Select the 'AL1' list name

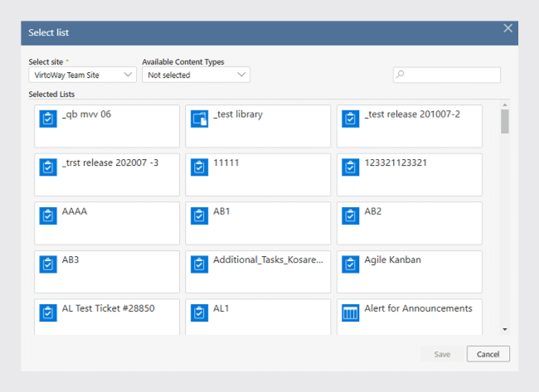click(x=221, y=308)
